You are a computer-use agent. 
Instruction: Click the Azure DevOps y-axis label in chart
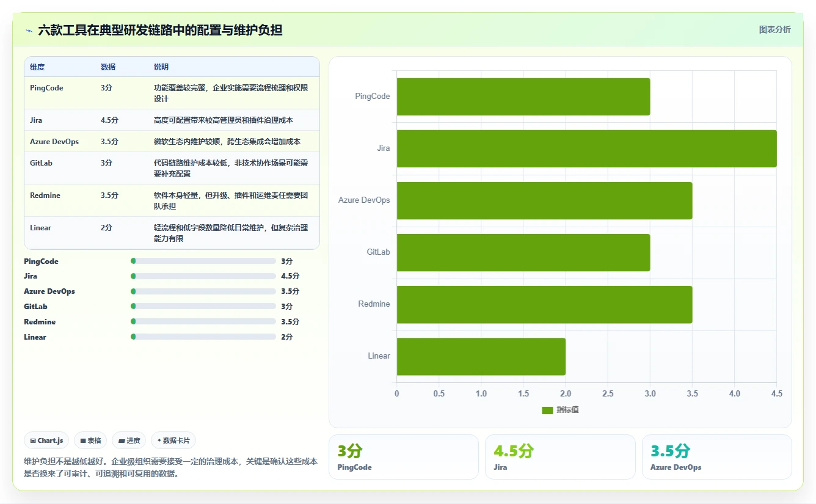coord(364,200)
